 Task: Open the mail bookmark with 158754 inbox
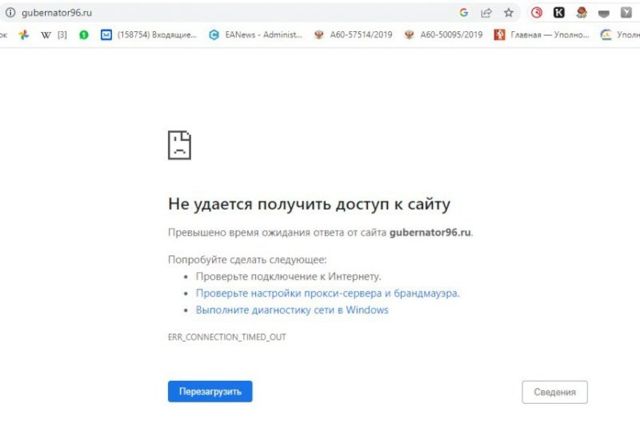pyautogui.click(x=150, y=35)
